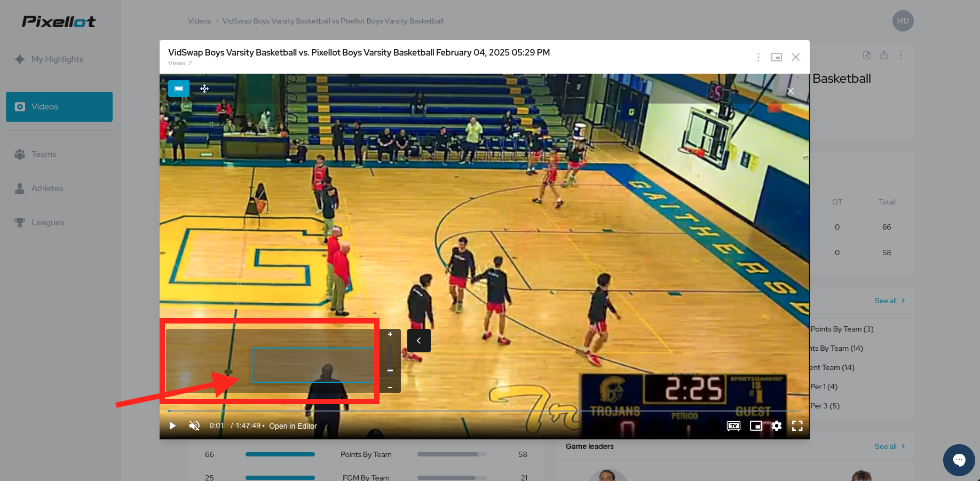Click the Game leaders heading
This screenshot has width=980, height=481.
pos(590,447)
